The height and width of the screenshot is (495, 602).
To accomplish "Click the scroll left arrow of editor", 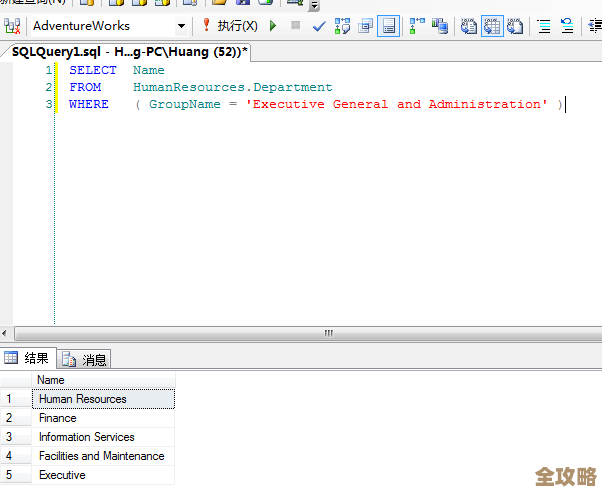I will 5,333.
